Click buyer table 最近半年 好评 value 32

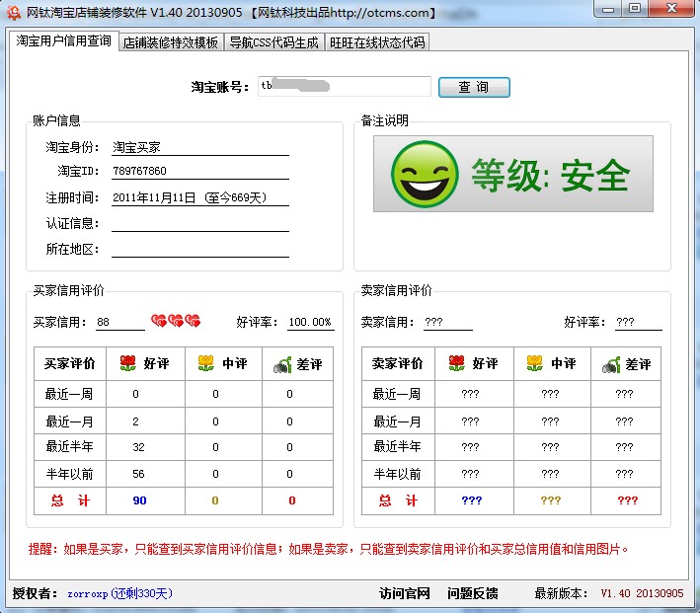tap(138, 447)
